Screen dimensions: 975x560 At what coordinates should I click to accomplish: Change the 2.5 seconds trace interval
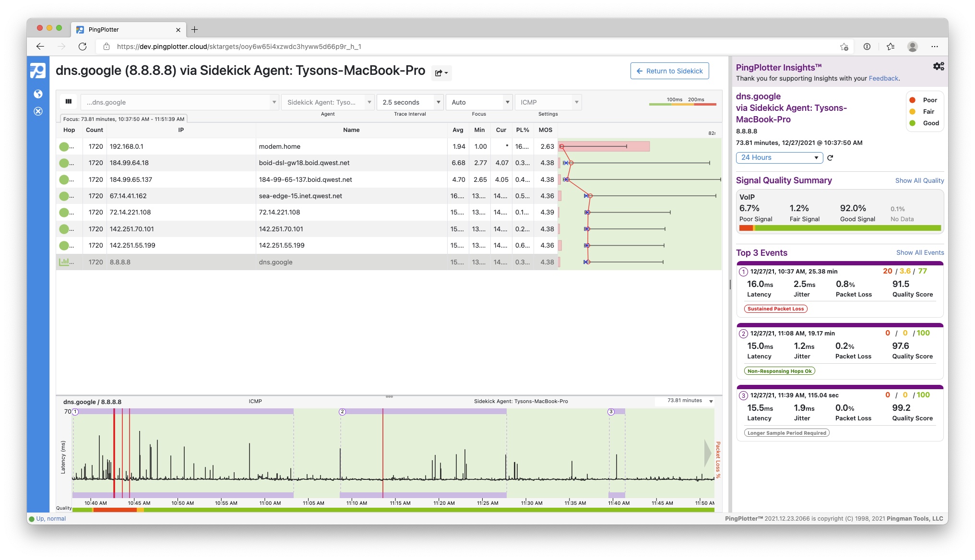410,102
